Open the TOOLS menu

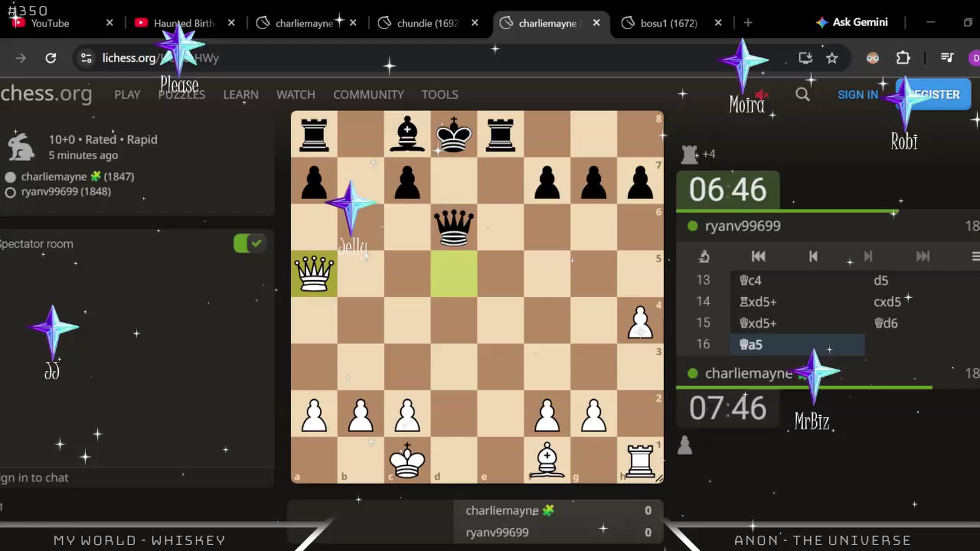click(439, 95)
